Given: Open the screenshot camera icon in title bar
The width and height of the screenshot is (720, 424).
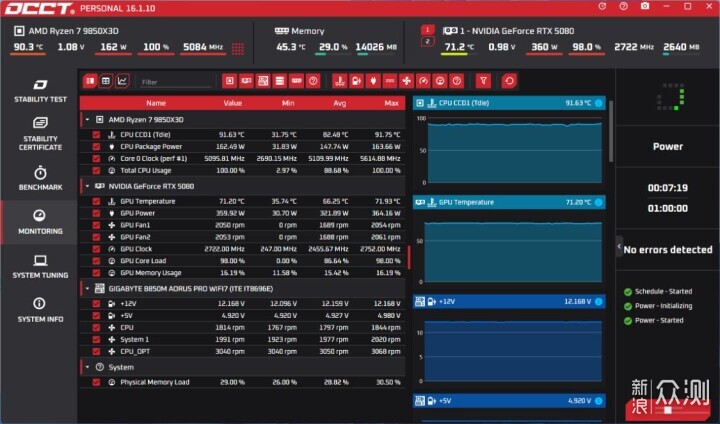Looking at the screenshot, I should [x=645, y=6].
